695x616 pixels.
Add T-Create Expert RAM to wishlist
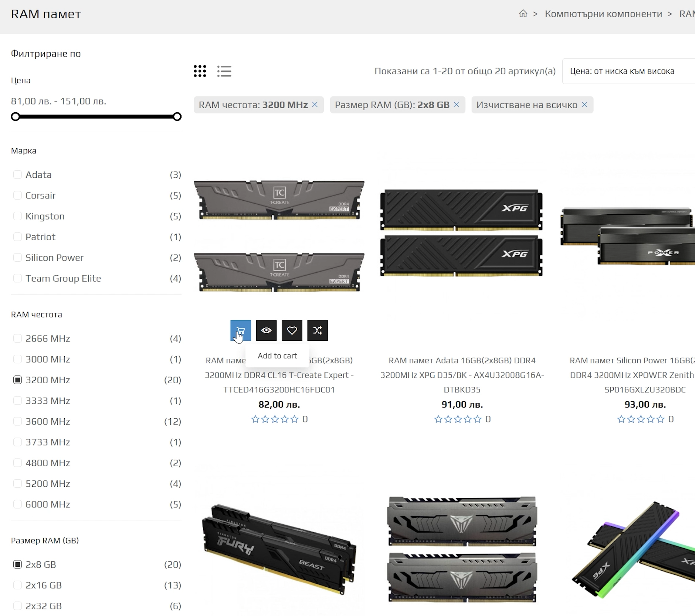point(292,330)
